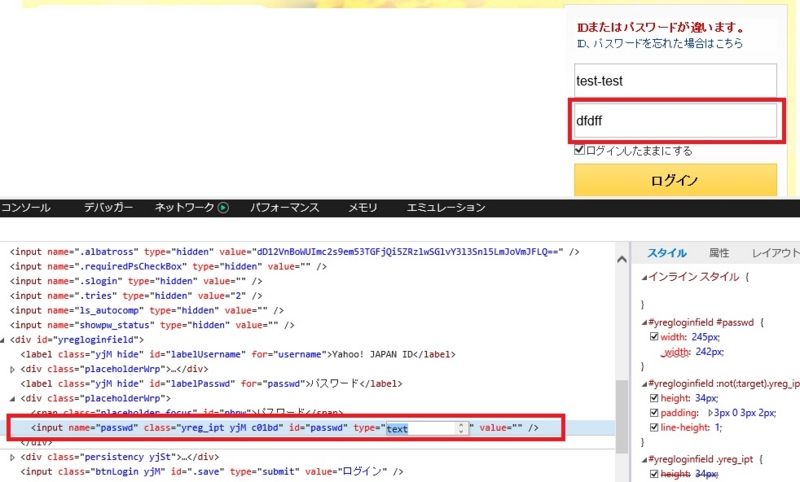Select the .slogin hidden input line

(136, 281)
